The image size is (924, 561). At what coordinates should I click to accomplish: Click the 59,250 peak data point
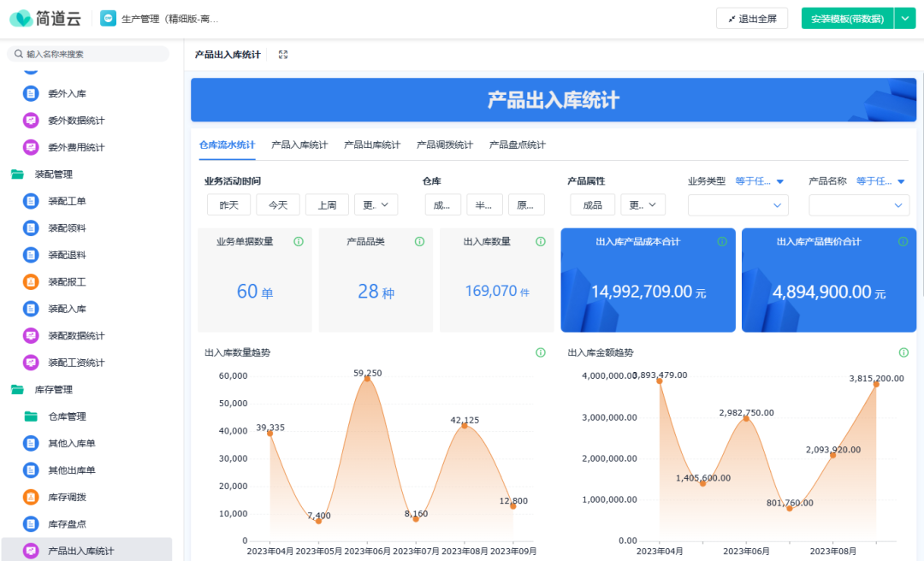368,378
